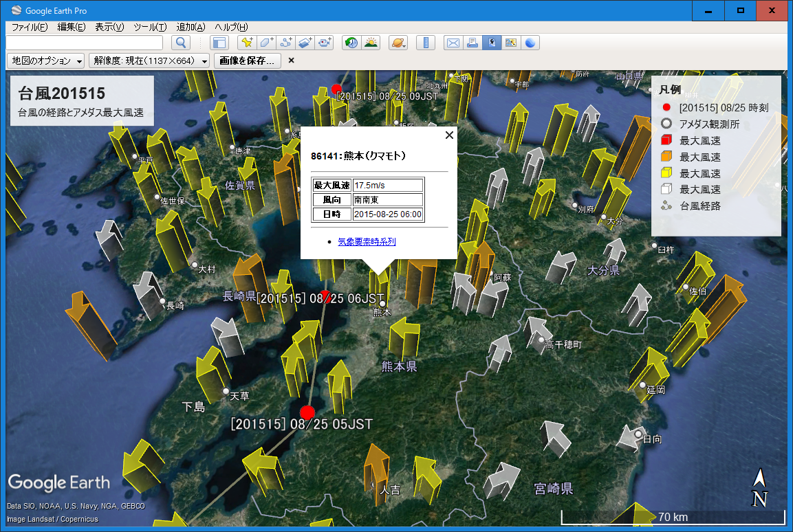Image resolution: width=793 pixels, height=532 pixels.
Task: Open the 追加(A) menu
Action: [x=191, y=27]
